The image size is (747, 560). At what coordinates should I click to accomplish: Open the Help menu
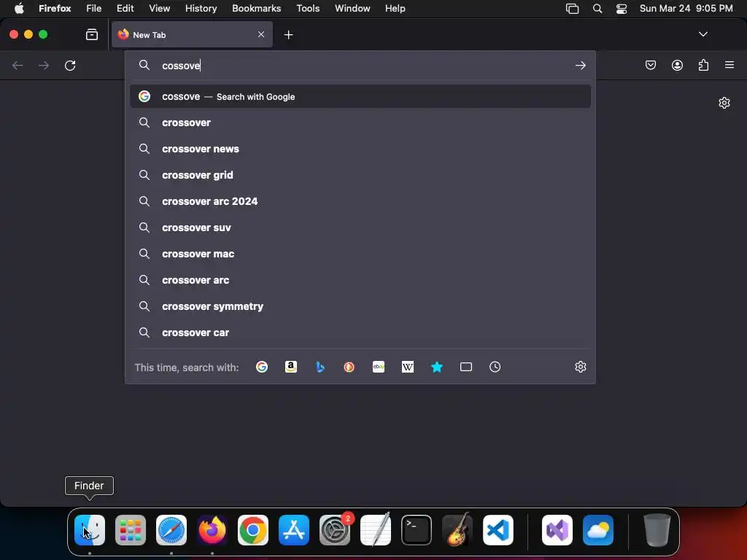395,9
